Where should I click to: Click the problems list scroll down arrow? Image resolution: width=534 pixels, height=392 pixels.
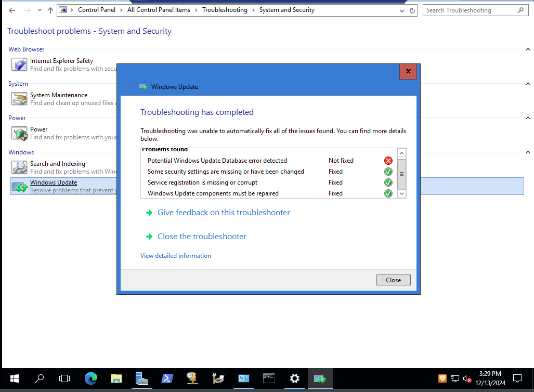[401, 193]
